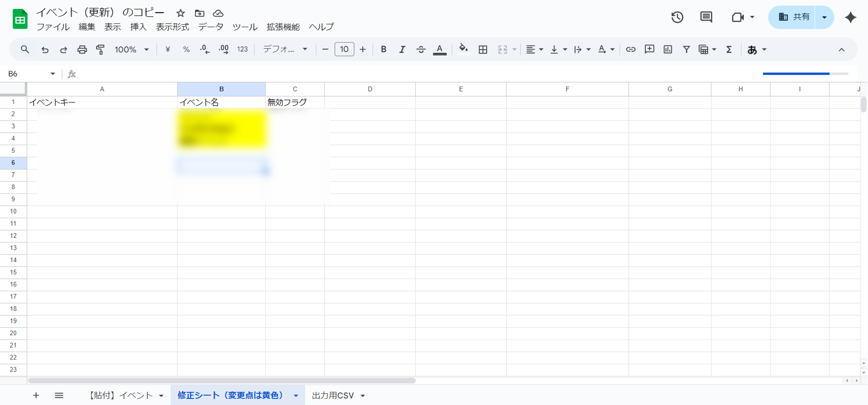Toggle bold formatting
Image resolution: width=868 pixels, height=405 pixels.
click(383, 49)
